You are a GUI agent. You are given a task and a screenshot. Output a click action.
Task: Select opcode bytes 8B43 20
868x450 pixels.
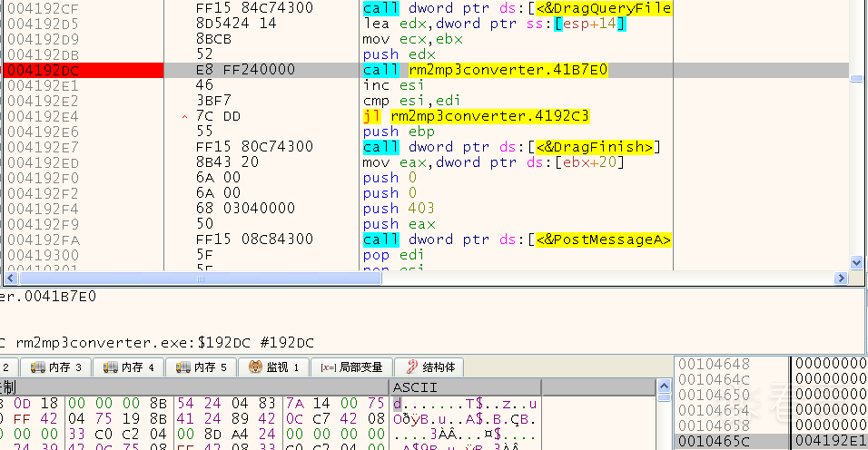point(228,162)
